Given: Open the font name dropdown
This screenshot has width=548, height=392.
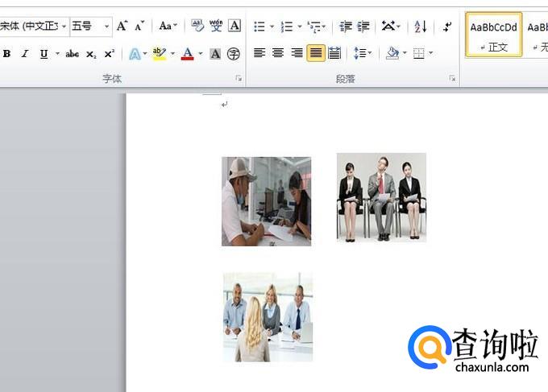Looking at the screenshot, I should pyautogui.click(x=64, y=27).
